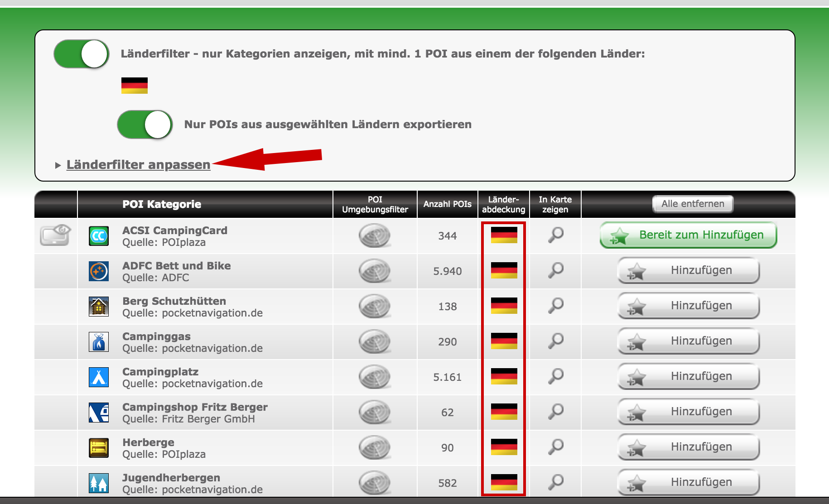Click the Campinggas category icon
829x504 pixels.
99,342
